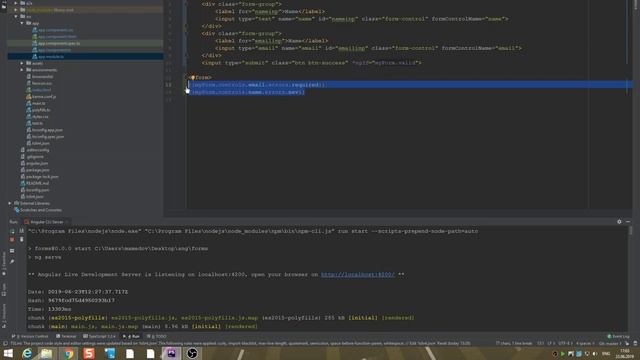Open Version Control tool tab

point(30,336)
